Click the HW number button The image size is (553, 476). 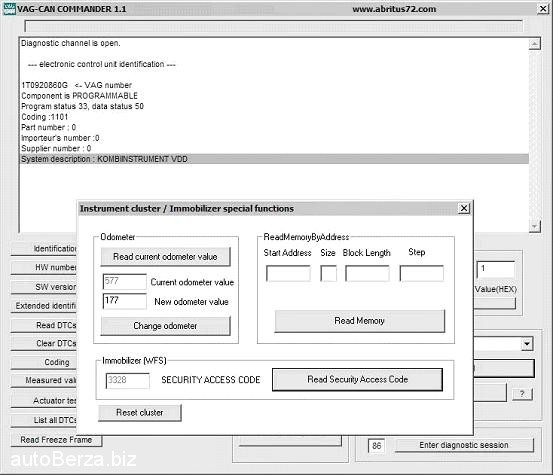coord(44,268)
